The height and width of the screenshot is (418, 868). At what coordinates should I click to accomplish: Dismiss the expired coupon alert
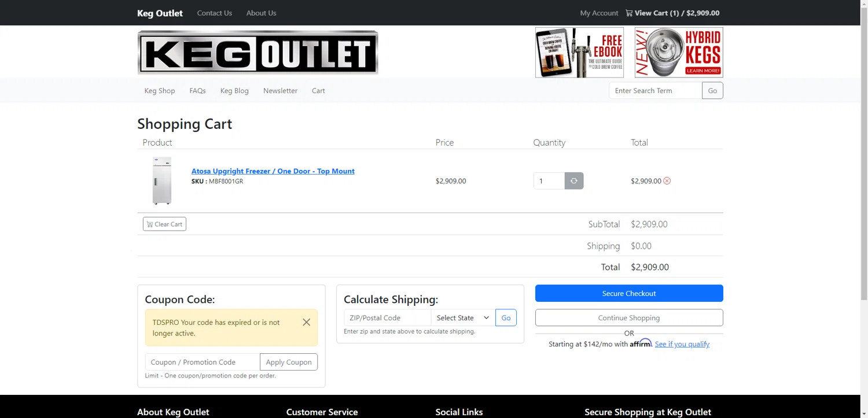point(307,322)
